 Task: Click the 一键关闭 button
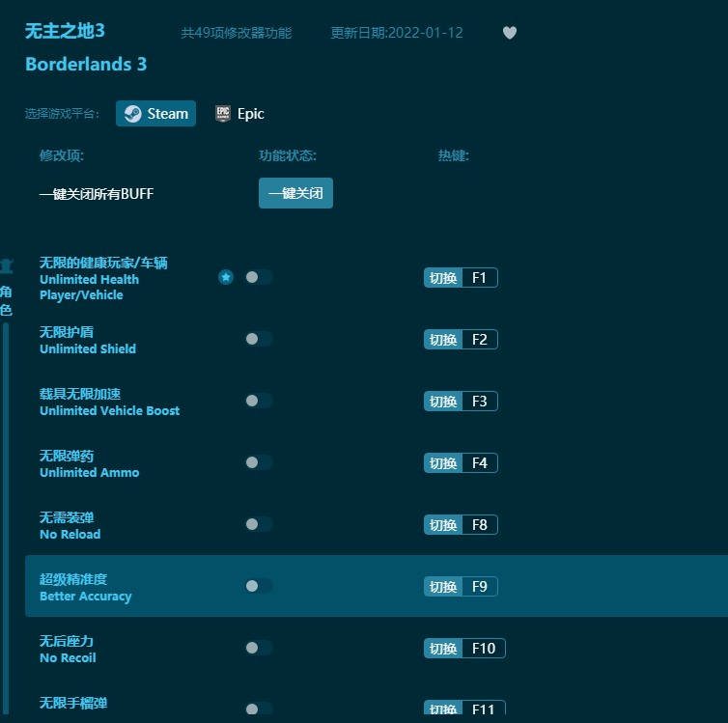[x=295, y=193]
